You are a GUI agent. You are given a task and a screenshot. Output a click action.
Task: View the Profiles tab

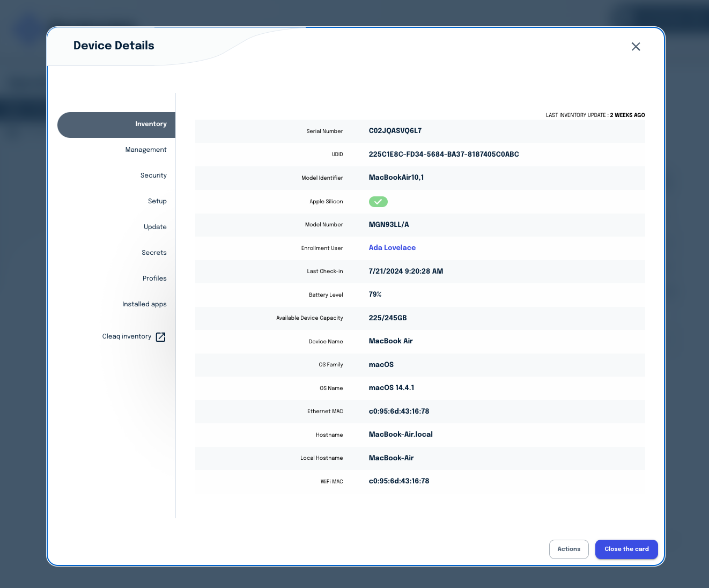[154, 278]
